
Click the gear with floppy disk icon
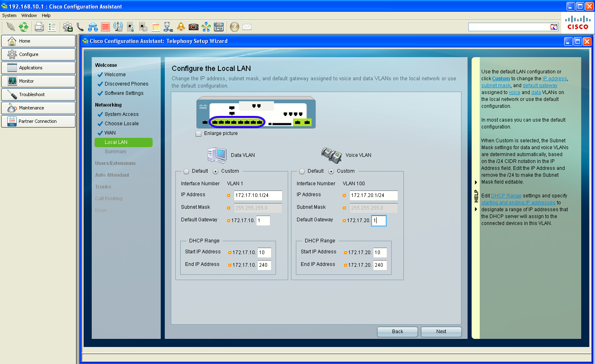coord(68,27)
